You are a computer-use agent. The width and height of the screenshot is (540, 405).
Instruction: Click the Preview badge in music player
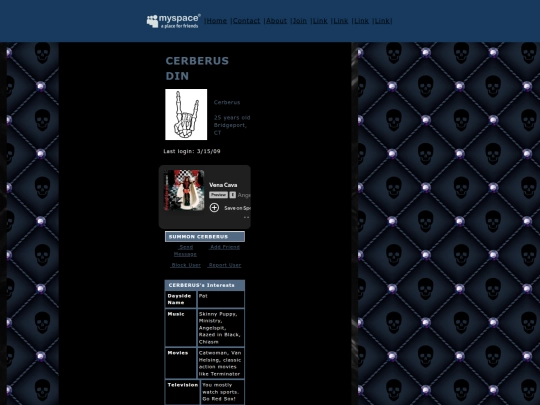tap(218, 195)
